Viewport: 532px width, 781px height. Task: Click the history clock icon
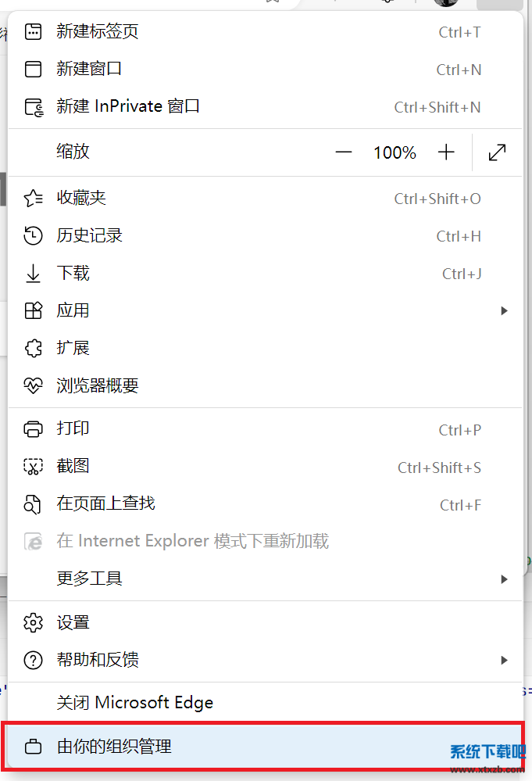pyautogui.click(x=33, y=236)
